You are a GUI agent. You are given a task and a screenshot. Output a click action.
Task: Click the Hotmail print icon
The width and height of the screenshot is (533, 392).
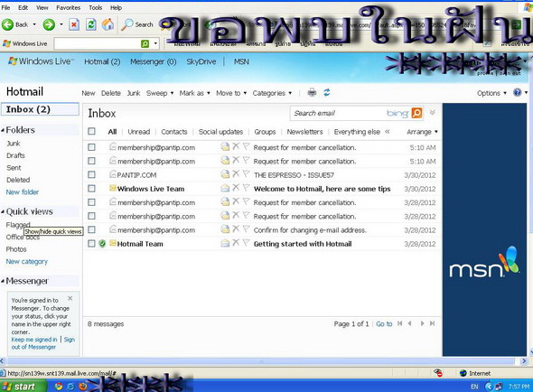(x=312, y=92)
